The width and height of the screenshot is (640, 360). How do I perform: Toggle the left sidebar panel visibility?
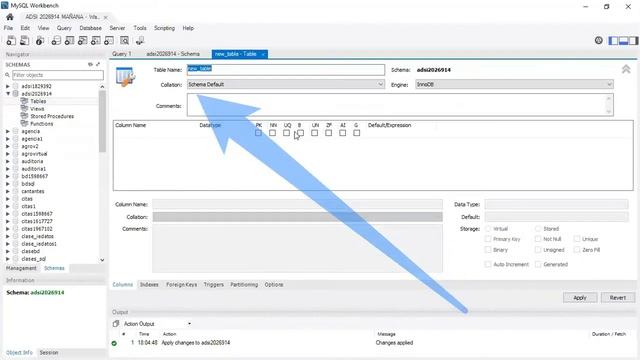[x=613, y=40]
